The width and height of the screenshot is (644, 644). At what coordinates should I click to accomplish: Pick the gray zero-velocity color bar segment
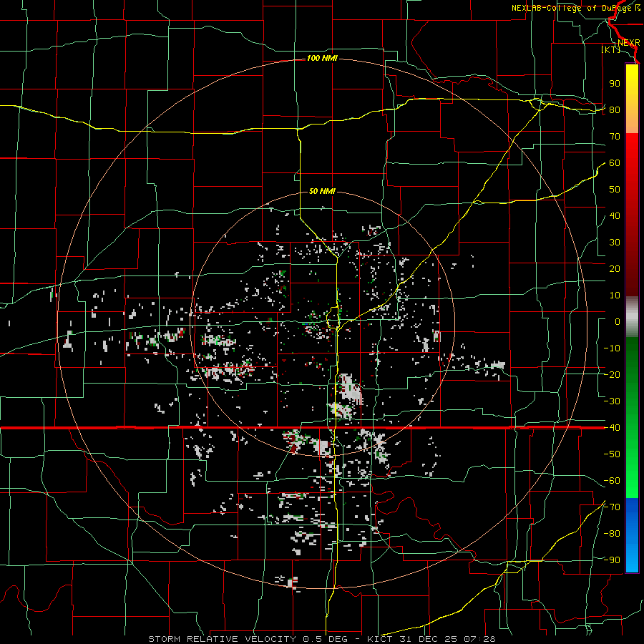point(632,316)
